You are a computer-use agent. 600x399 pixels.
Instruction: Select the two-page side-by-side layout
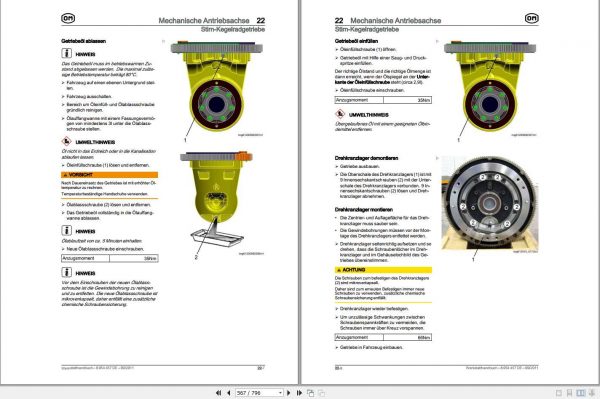coord(580,393)
